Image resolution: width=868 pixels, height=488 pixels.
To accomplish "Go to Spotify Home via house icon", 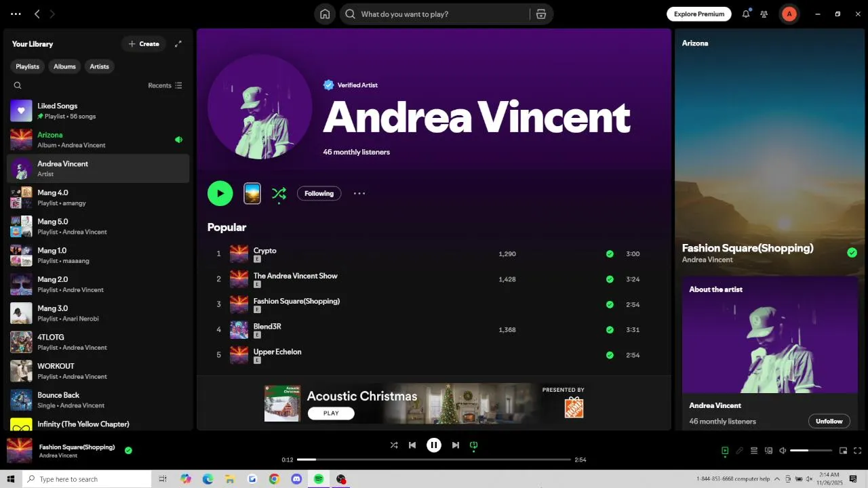I will (325, 14).
